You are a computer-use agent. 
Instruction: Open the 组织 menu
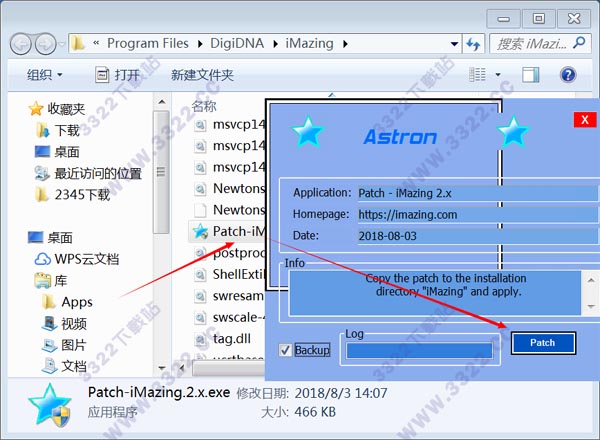click(x=44, y=75)
